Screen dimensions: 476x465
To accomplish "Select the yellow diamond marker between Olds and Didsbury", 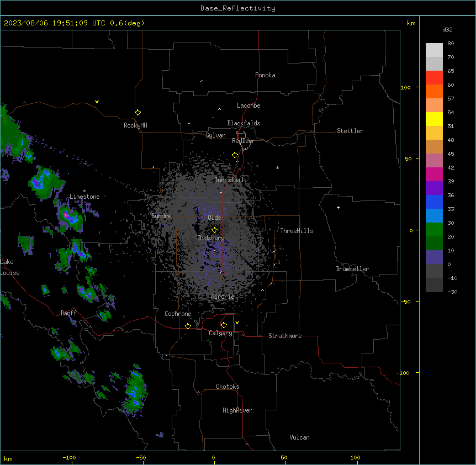I will (214, 230).
